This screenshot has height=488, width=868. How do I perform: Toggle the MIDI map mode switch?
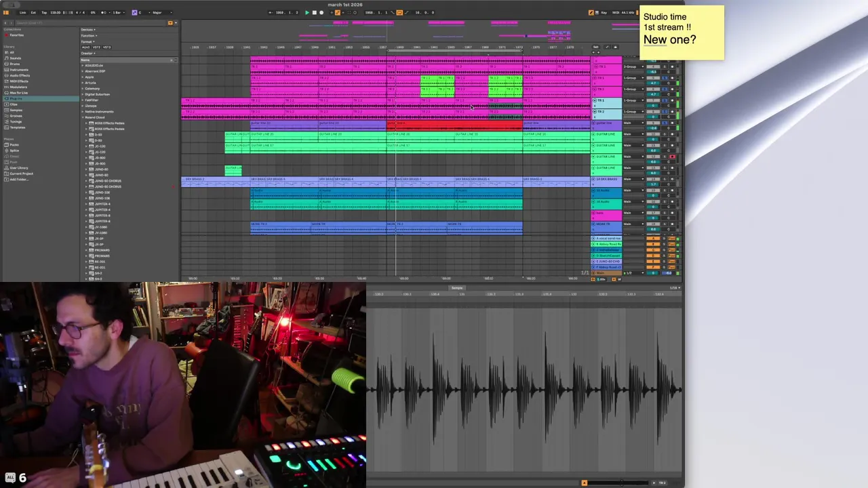pyautogui.click(x=616, y=12)
